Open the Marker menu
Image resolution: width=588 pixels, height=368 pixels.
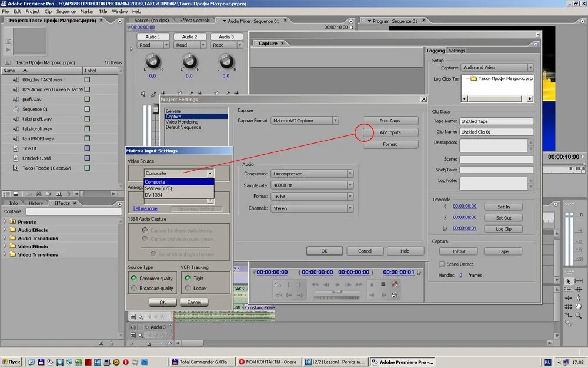pos(87,11)
